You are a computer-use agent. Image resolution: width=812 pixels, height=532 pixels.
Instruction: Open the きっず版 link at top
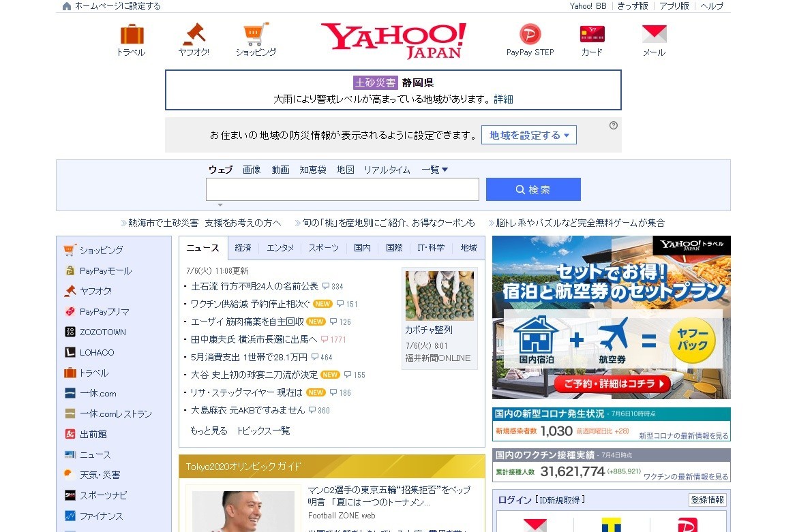[633, 6]
